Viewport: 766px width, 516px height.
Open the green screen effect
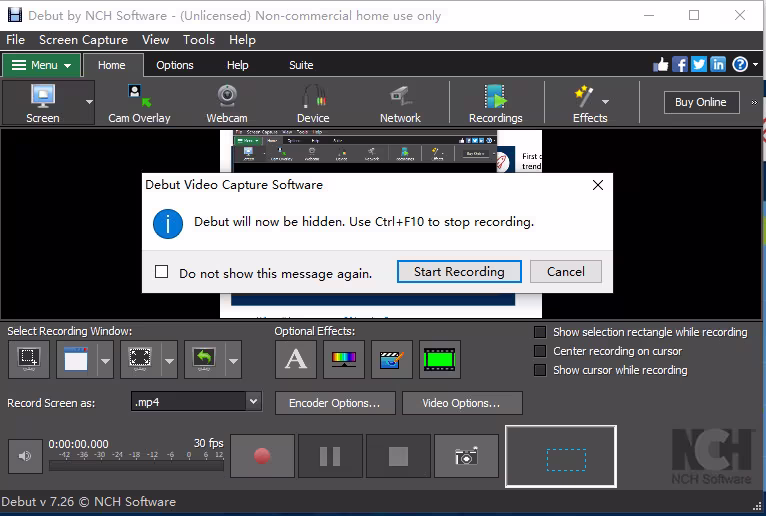[440, 360]
